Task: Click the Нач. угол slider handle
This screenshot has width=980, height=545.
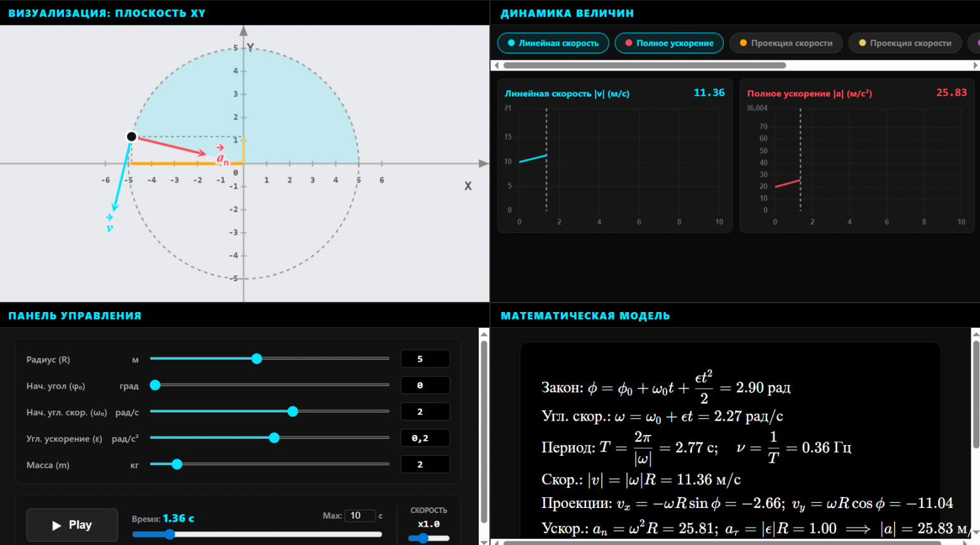Action: point(155,385)
